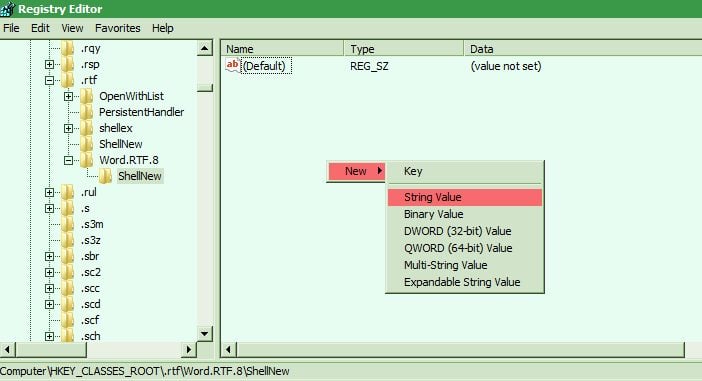
Task: Choose DWORD (32-bit) Value
Action: [x=465, y=231]
